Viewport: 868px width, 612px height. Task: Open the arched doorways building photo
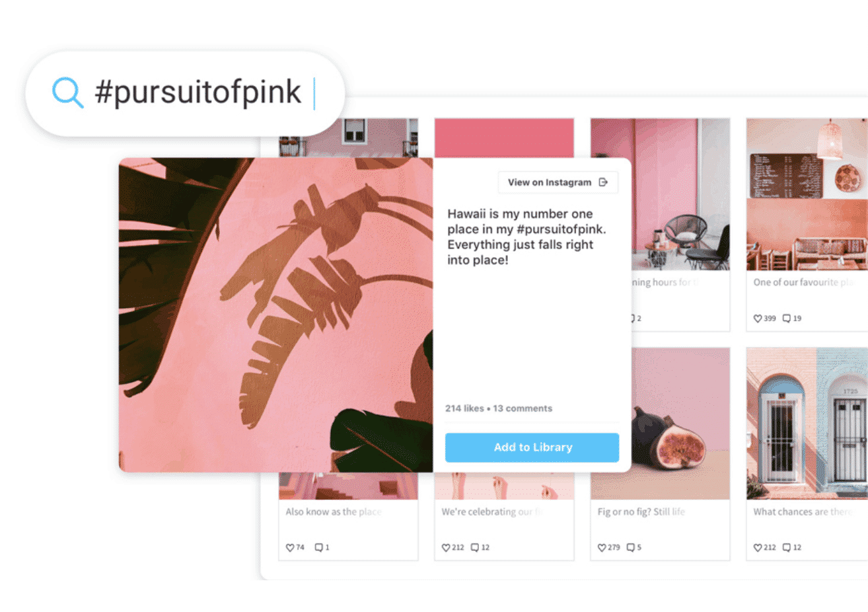807,424
